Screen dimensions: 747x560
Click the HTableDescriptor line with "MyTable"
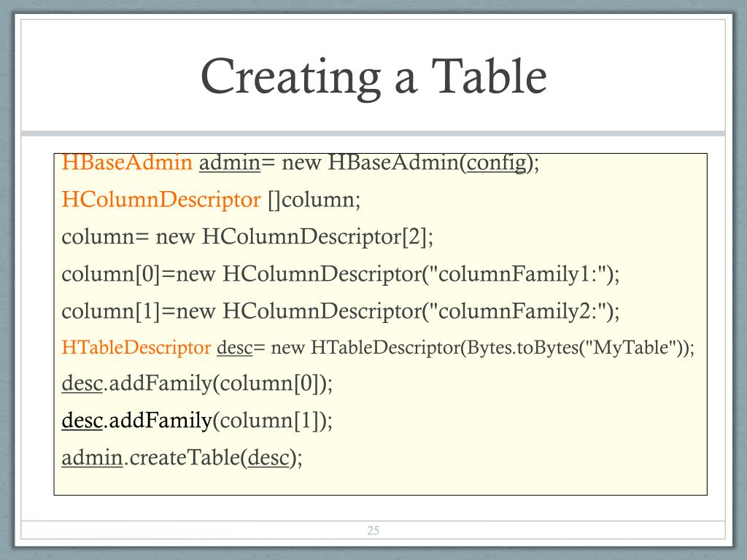379,348
